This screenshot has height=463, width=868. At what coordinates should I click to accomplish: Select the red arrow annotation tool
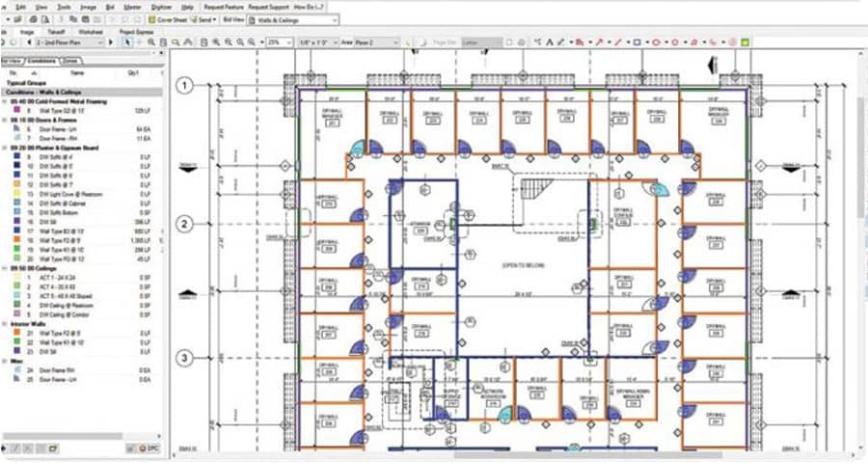599,42
